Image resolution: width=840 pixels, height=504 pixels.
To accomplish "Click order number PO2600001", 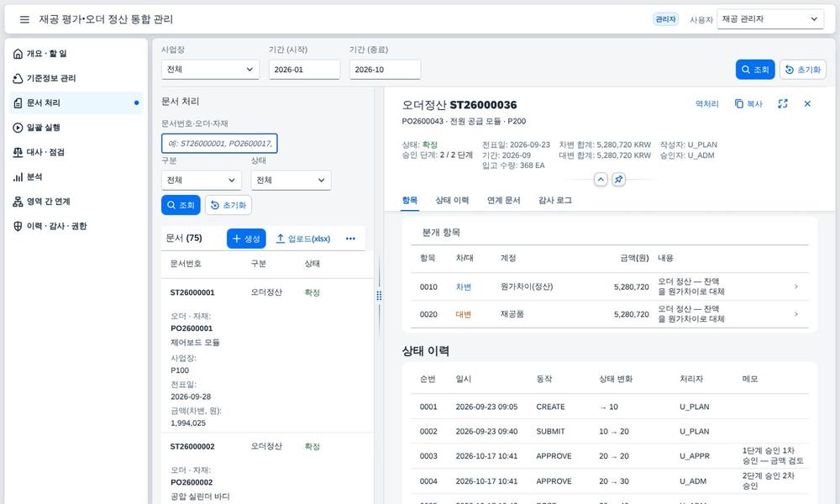I will pyautogui.click(x=192, y=328).
